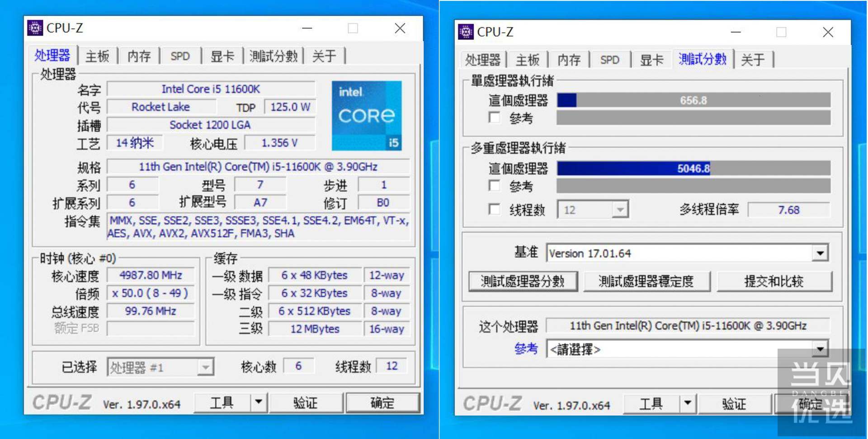Enable single-thread 參考 checkbox
The width and height of the screenshot is (868, 439).
495,118
